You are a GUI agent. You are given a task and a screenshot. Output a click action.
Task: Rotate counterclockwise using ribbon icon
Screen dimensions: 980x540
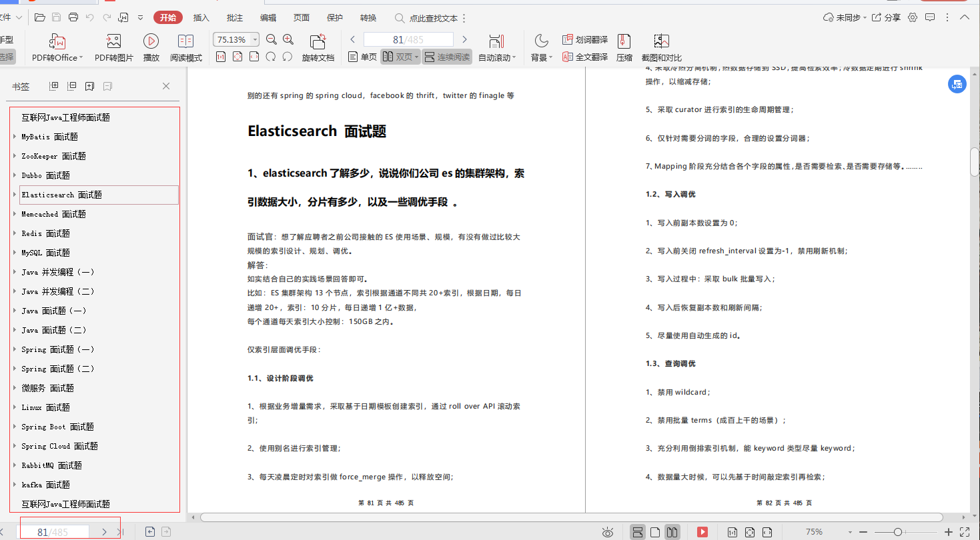(271, 57)
